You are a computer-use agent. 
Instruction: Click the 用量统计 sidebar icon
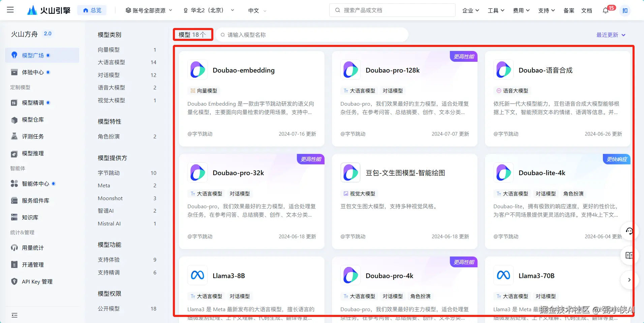pos(14,248)
